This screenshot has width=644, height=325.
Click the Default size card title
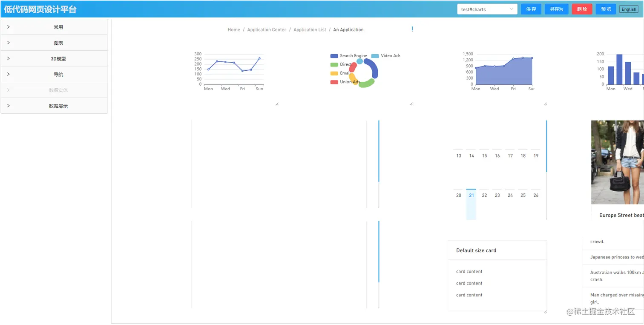(476, 250)
